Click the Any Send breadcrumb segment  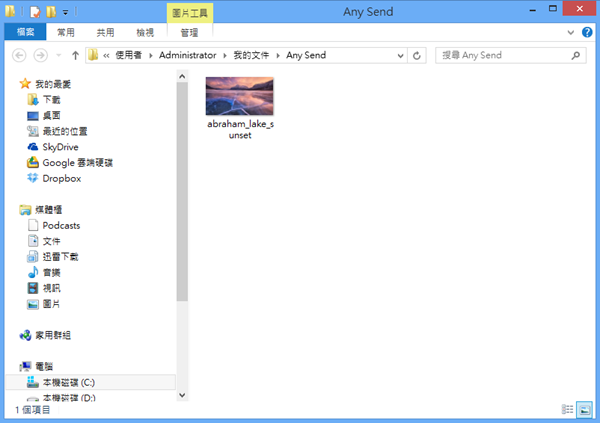pos(306,55)
